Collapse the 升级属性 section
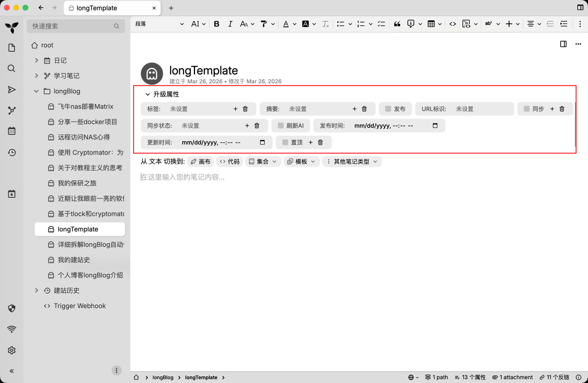 [148, 94]
